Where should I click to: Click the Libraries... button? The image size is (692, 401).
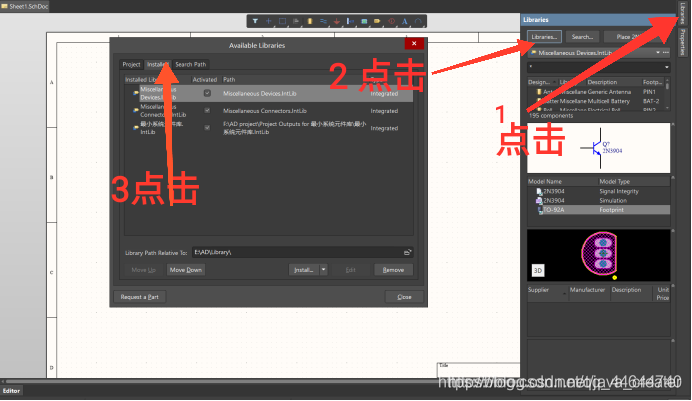(544, 37)
